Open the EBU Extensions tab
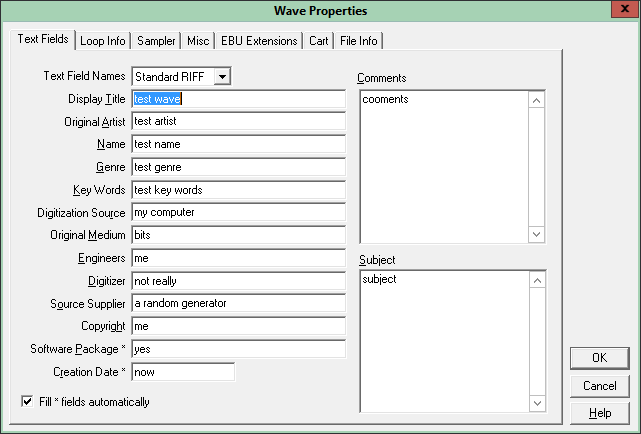This screenshot has height=434, width=641. (x=259, y=41)
